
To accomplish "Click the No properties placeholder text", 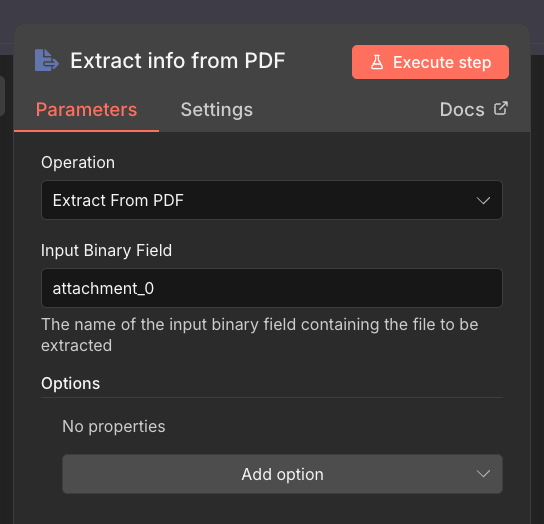I will [114, 426].
